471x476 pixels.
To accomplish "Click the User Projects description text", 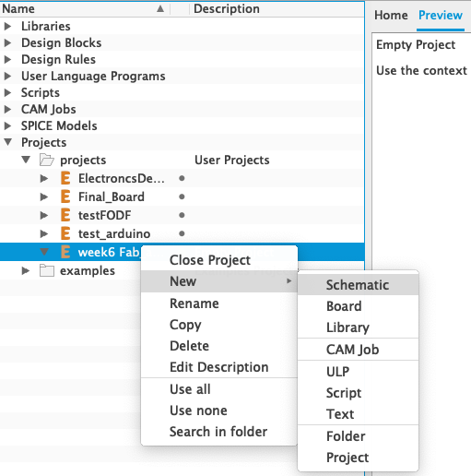I will tap(232, 160).
